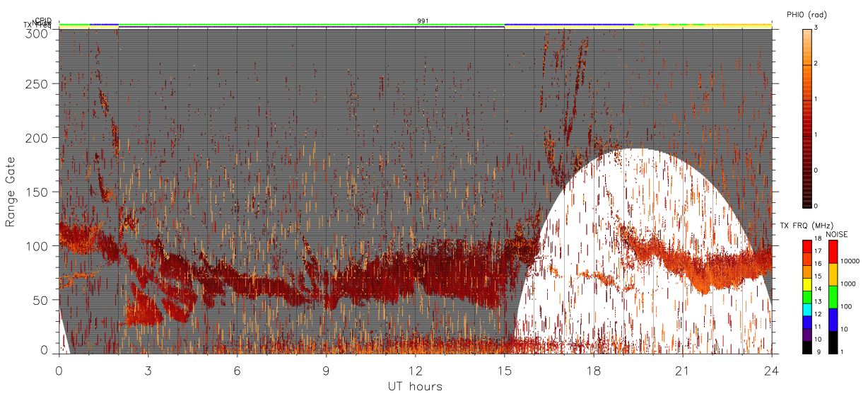
Task: Click y-axis tick label '300'
Action: click(37, 33)
